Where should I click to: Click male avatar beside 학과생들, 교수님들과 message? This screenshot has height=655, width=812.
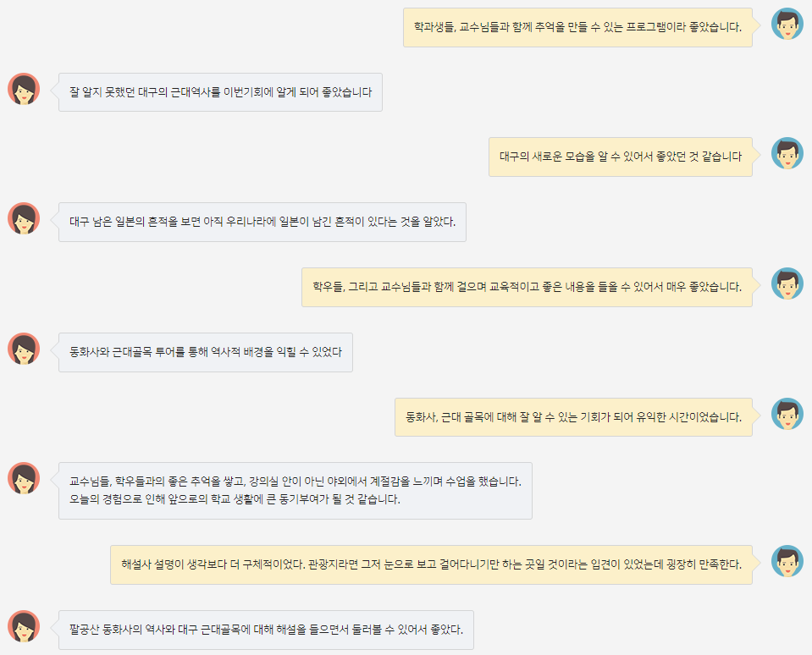coord(787,24)
